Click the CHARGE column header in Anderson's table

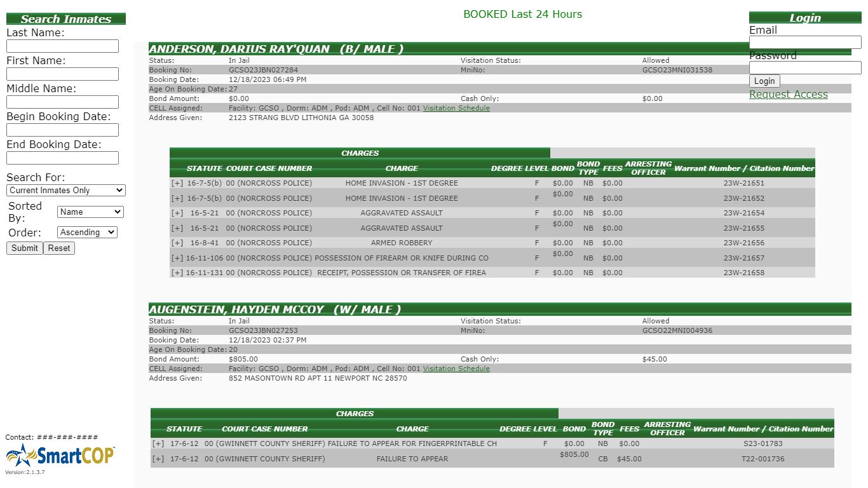[402, 168]
